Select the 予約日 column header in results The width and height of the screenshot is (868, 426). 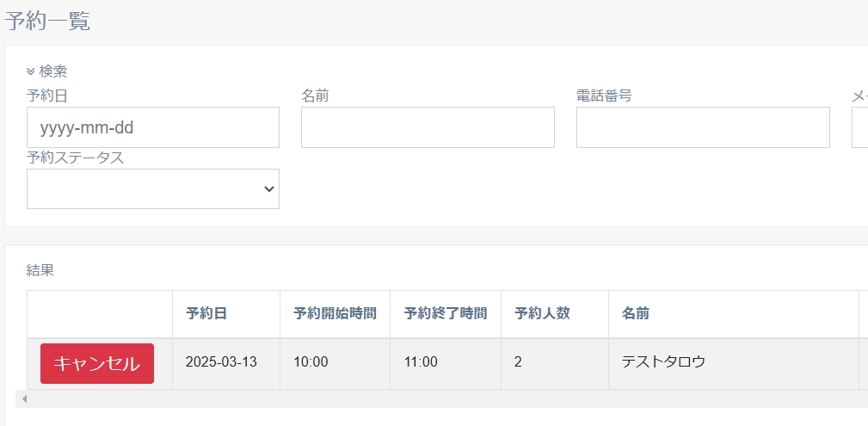pos(206,314)
